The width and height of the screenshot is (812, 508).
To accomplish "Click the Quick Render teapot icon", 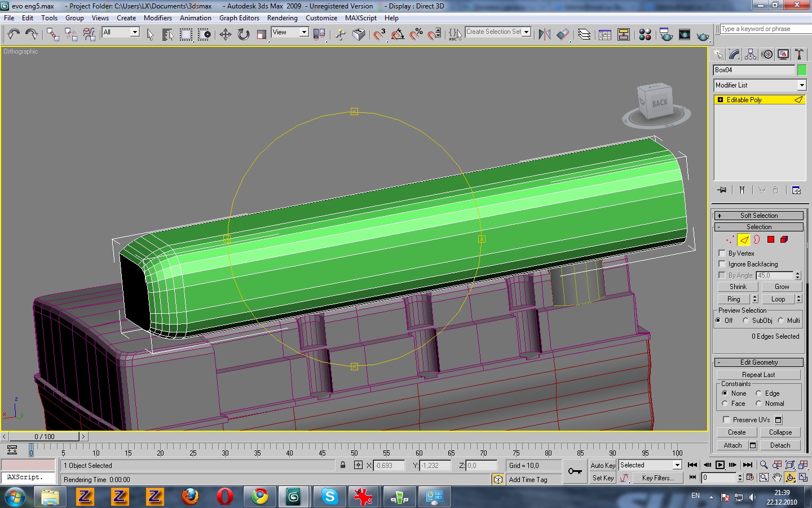I will click(x=703, y=35).
